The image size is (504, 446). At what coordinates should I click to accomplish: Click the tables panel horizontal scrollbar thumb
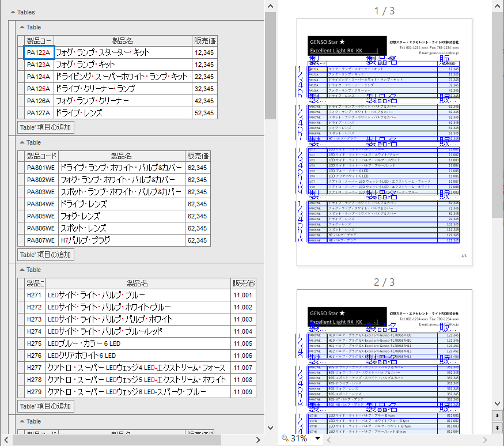click(x=117, y=440)
